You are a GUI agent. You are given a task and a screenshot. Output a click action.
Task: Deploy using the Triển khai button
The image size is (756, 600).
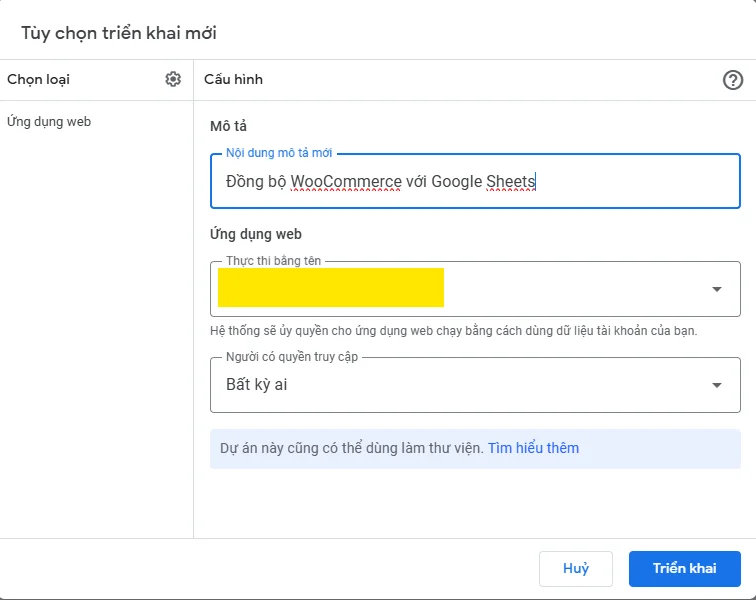[x=685, y=569]
